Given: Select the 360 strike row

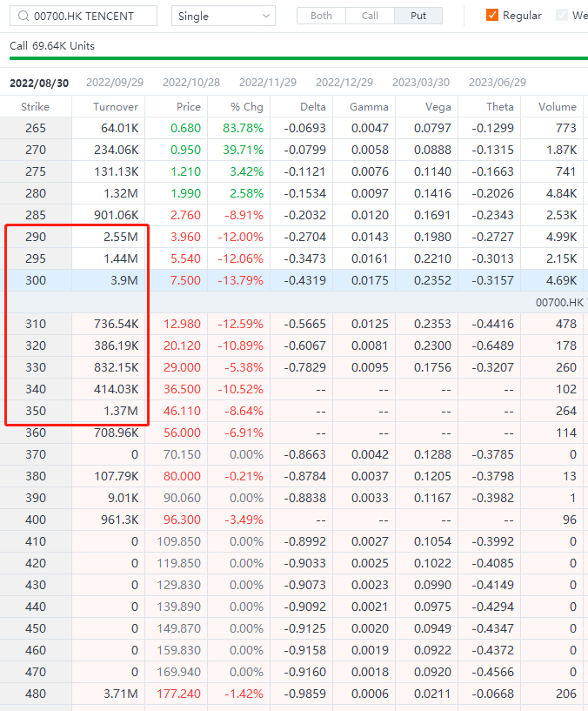Looking at the screenshot, I should coord(294,433).
